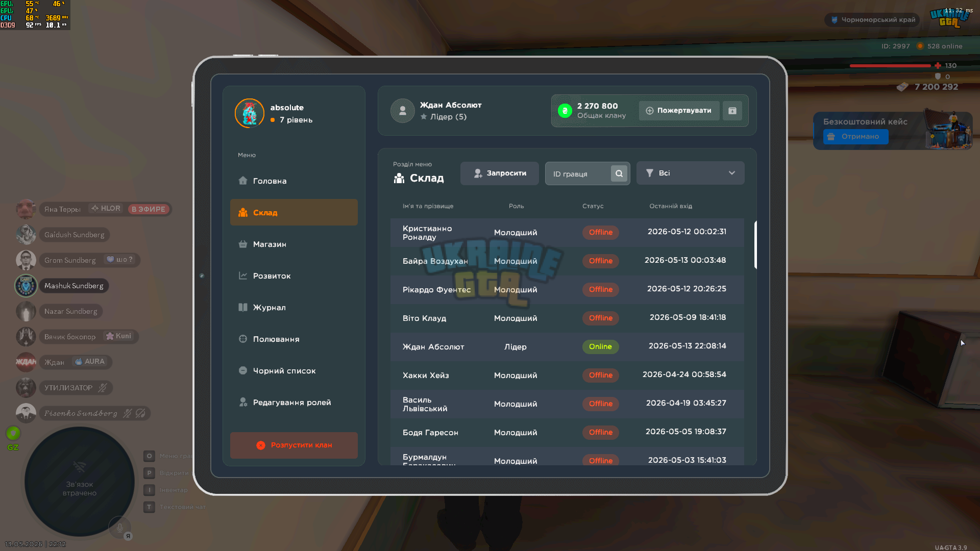Viewport: 980px width, 551px height.
Task: Click the book icon beside Журнал
Action: tap(243, 307)
